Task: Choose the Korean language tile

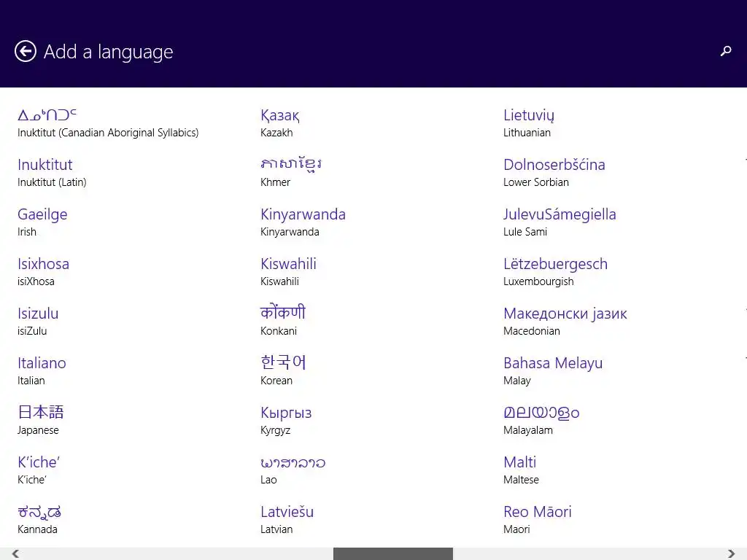Action: click(284, 371)
